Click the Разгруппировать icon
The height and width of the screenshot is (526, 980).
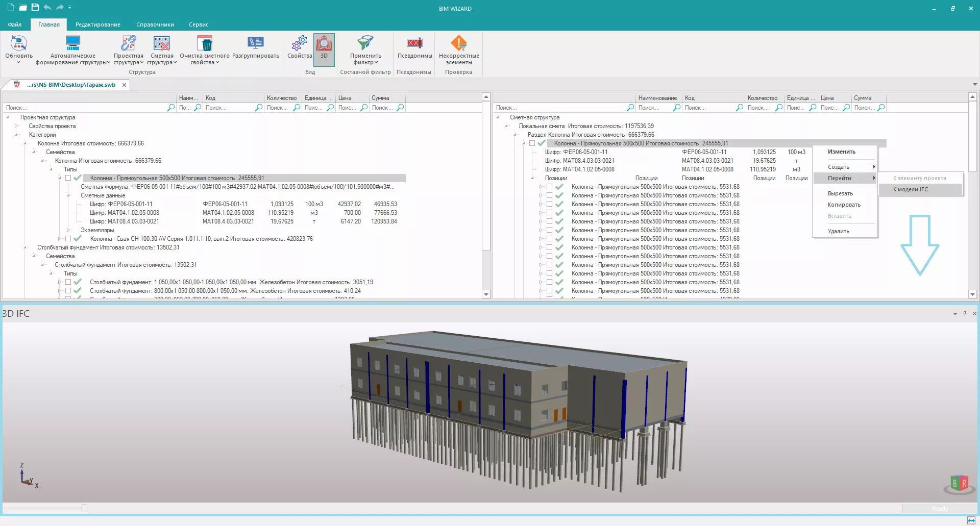point(256,43)
